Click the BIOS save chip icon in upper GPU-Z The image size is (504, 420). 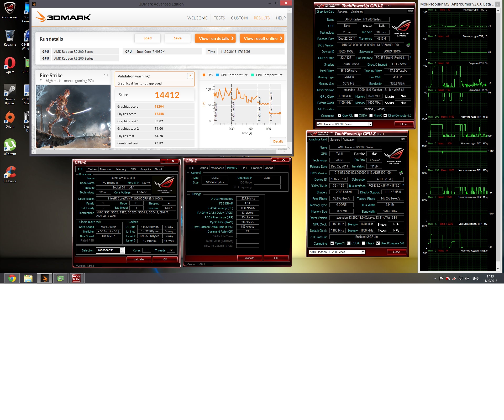408,45
